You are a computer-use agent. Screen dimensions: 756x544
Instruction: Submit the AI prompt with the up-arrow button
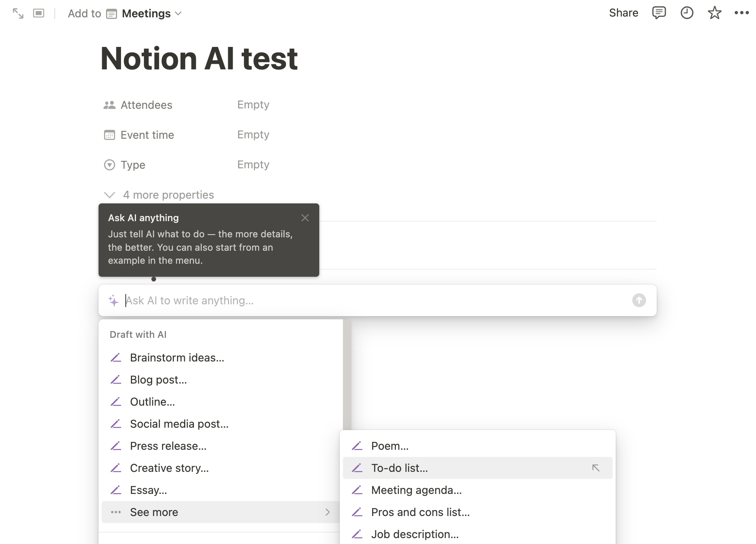tap(639, 300)
